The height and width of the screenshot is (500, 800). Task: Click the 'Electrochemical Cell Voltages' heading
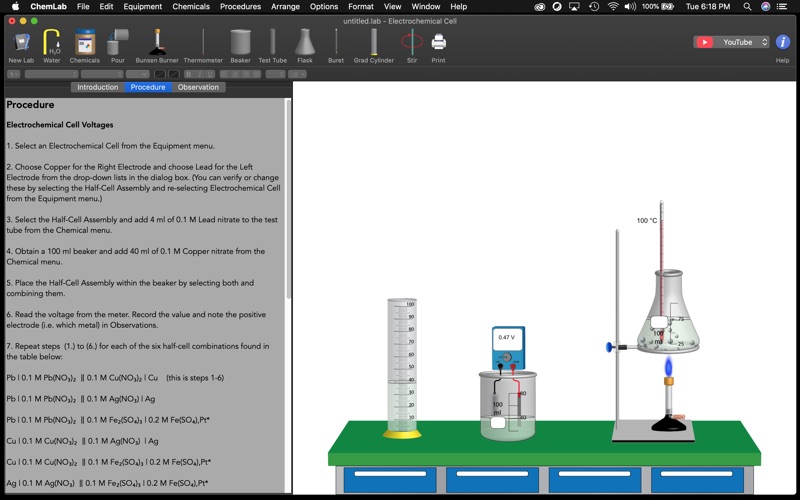coord(60,124)
